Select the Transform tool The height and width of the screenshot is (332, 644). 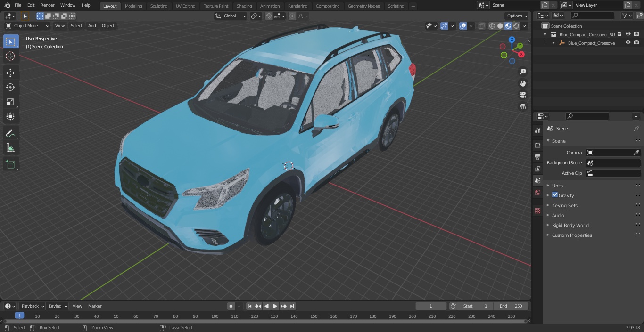click(x=10, y=116)
